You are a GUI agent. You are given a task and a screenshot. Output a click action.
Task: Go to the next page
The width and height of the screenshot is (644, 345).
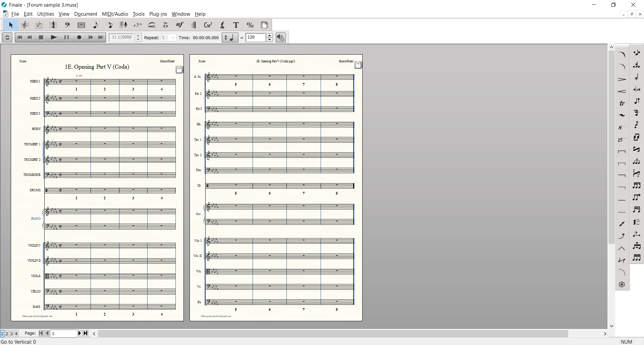(79, 333)
